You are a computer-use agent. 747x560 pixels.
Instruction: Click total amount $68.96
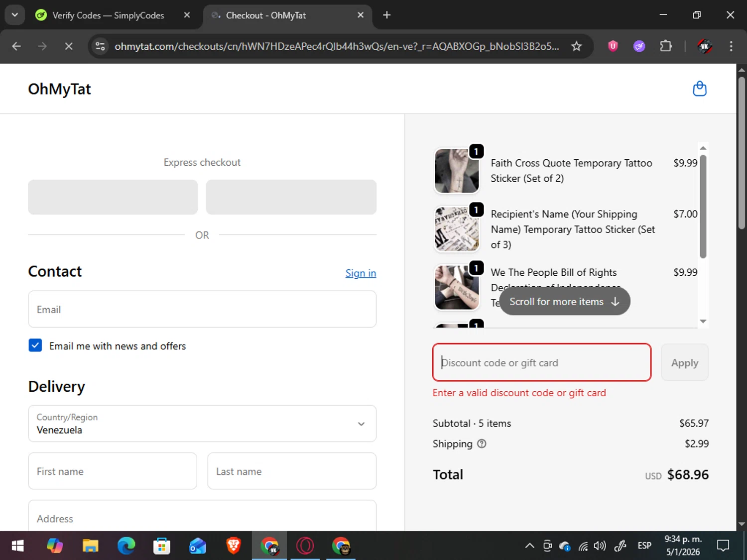coord(688,474)
